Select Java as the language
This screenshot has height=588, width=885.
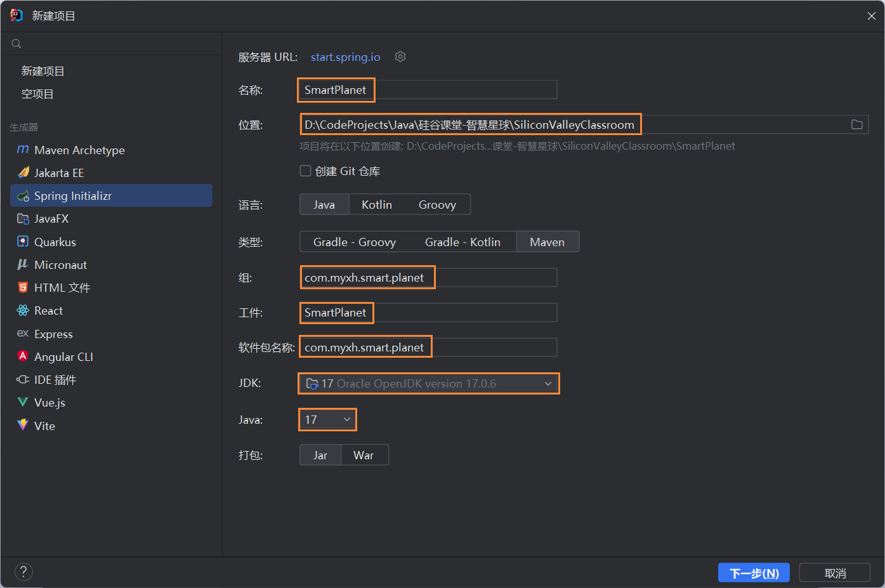pos(324,204)
